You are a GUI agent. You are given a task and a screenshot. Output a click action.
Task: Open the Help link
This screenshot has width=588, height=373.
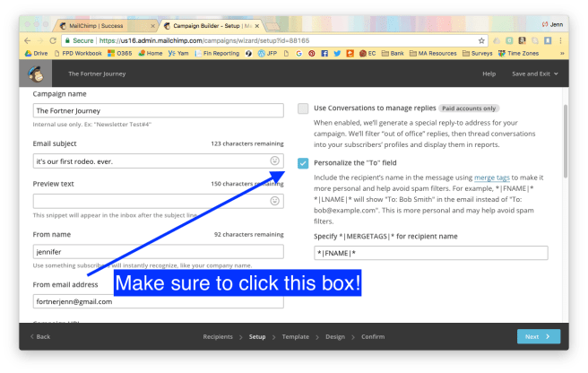[489, 74]
